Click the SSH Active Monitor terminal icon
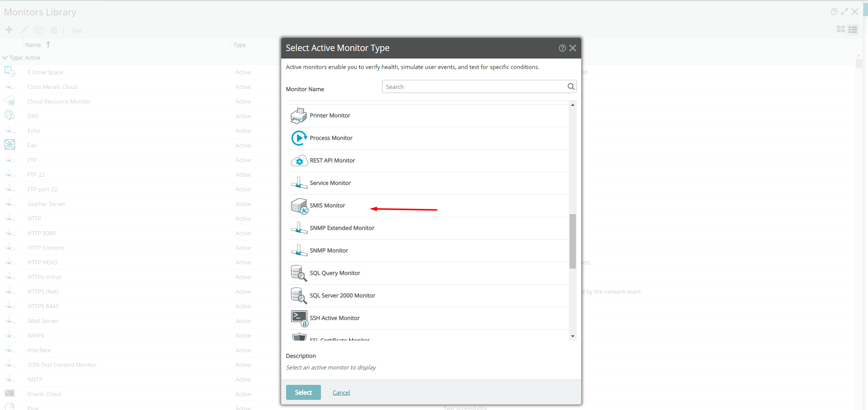This screenshot has height=410, width=868. tap(299, 318)
